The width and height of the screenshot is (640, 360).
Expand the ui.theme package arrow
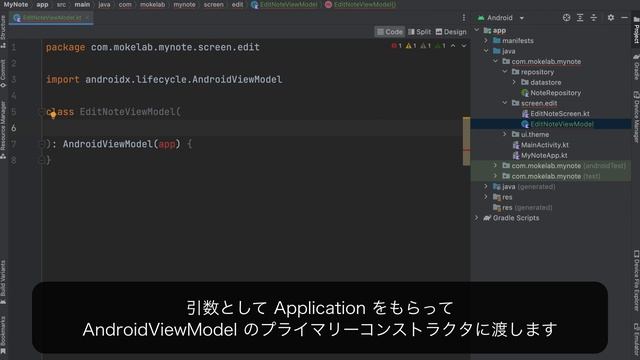[x=505, y=134]
